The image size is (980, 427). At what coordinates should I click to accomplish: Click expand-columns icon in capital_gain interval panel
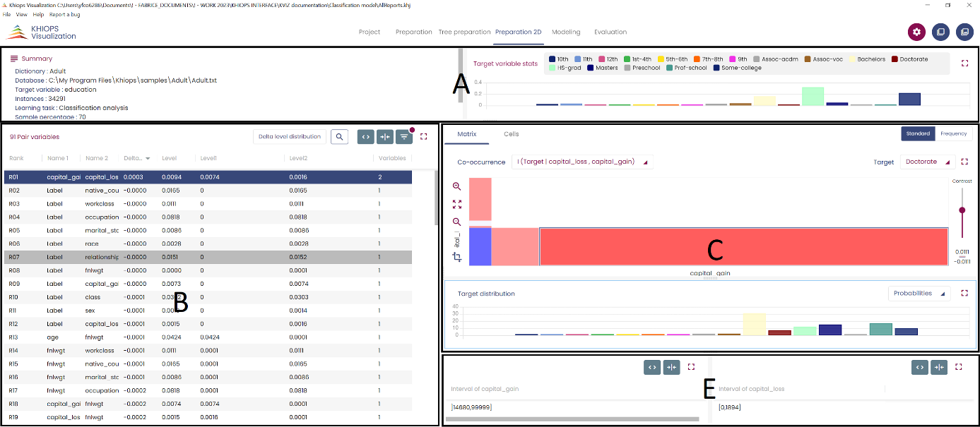pos(652,367)
